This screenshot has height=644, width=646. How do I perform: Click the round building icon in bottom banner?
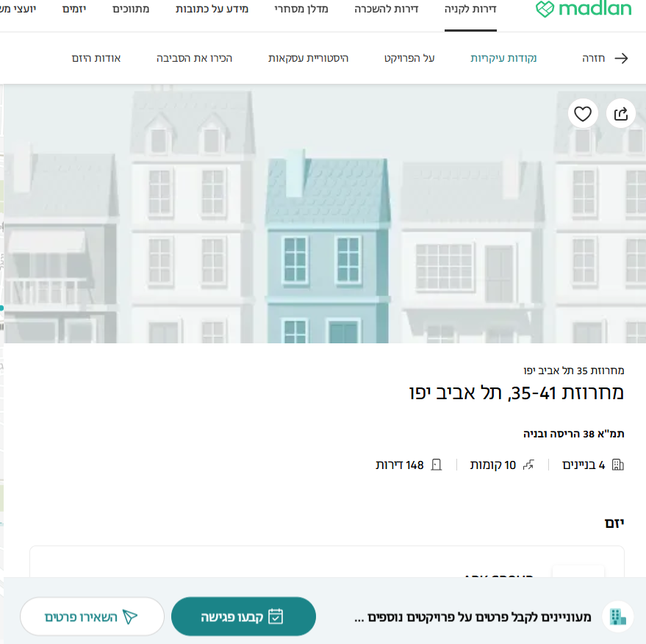[617, 616]
